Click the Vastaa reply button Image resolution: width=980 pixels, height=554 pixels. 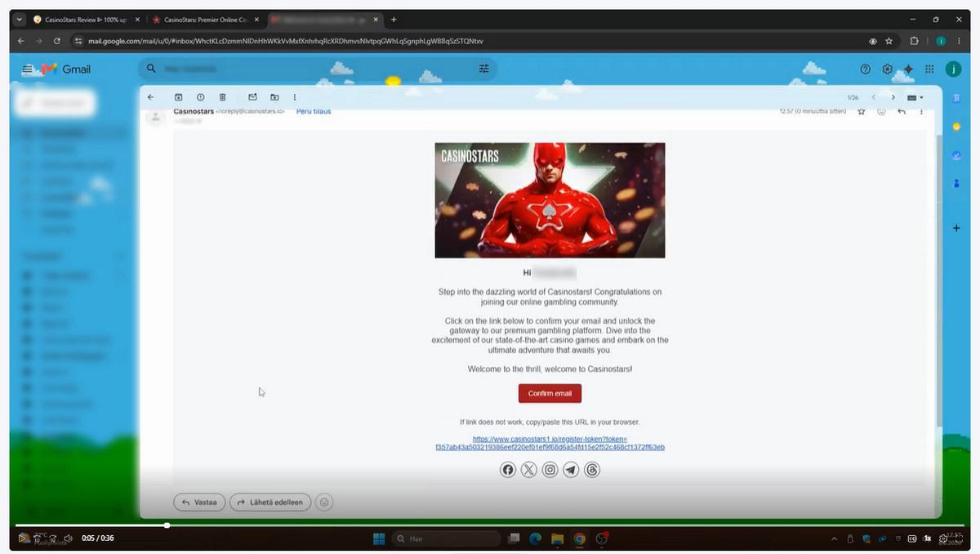pyautogui.click(x=199, y=503)
